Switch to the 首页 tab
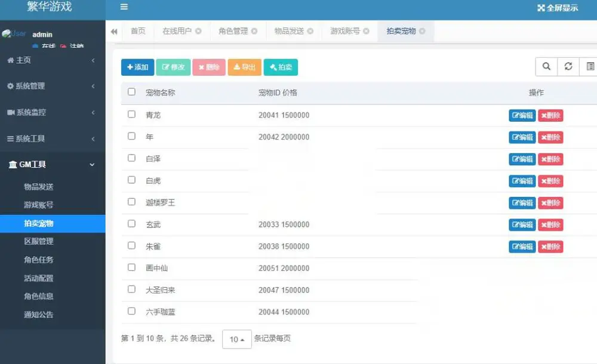 click(x=138, y=31)
